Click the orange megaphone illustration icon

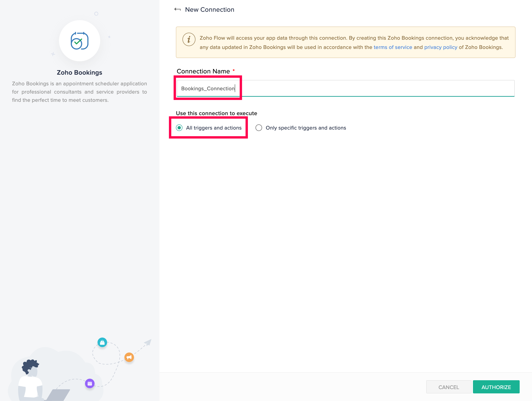click(x=129, y=357)
